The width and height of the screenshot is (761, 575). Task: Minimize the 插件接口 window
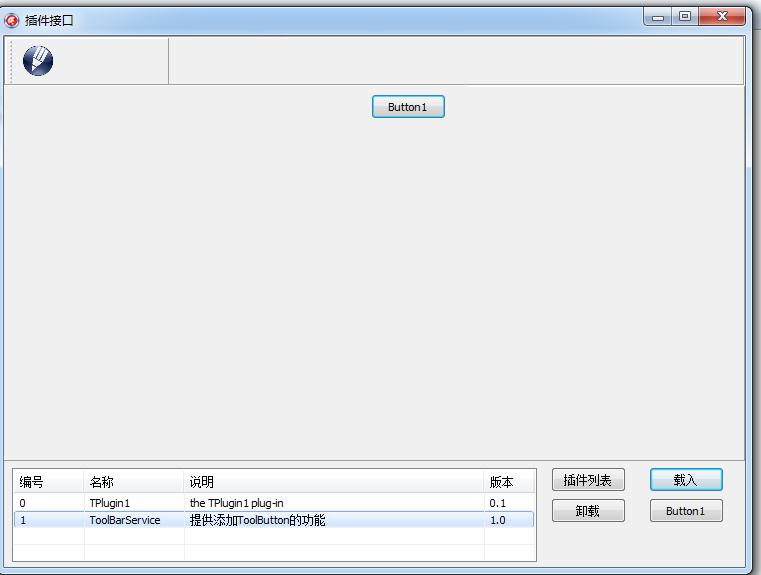[658, 17]
